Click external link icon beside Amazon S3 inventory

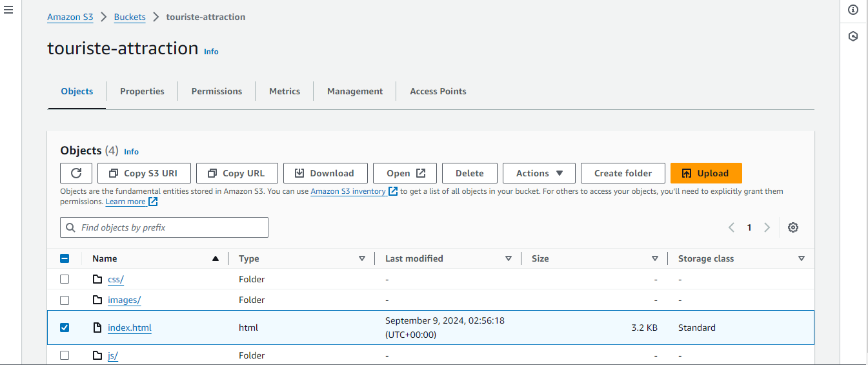point(393,191)
